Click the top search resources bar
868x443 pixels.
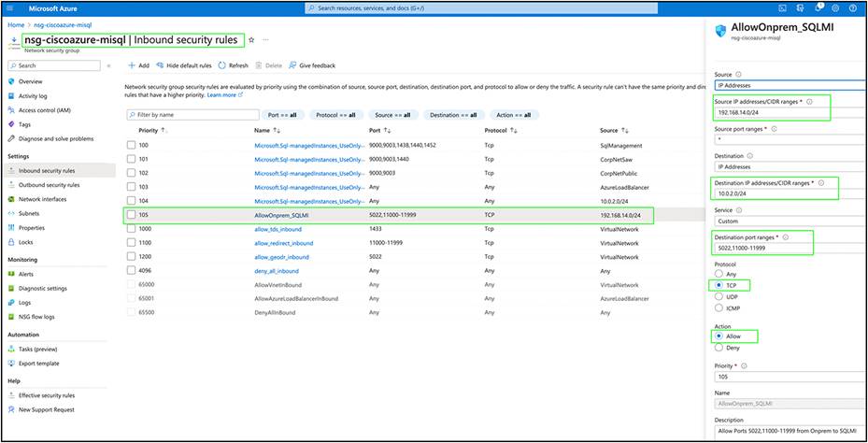(x=481, y=8)
